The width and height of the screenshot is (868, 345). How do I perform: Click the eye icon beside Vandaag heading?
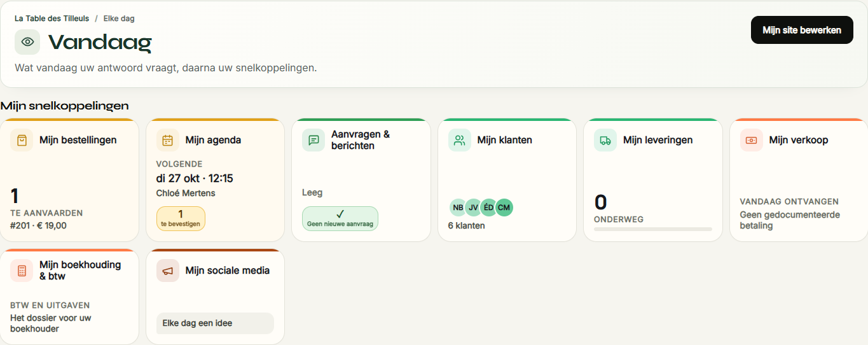click(27, 42)
